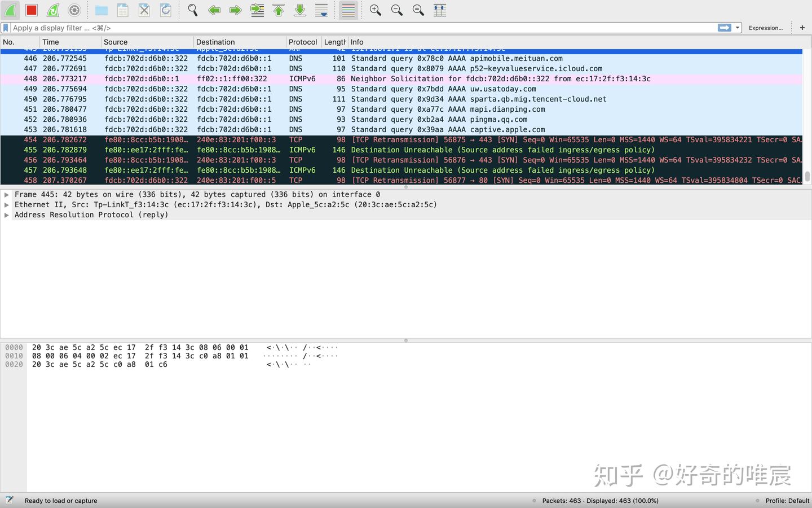Toggle auto-scroll during live capture
Image resolution: width=812 pixels, height=508 pixels.
coord(321,10)
